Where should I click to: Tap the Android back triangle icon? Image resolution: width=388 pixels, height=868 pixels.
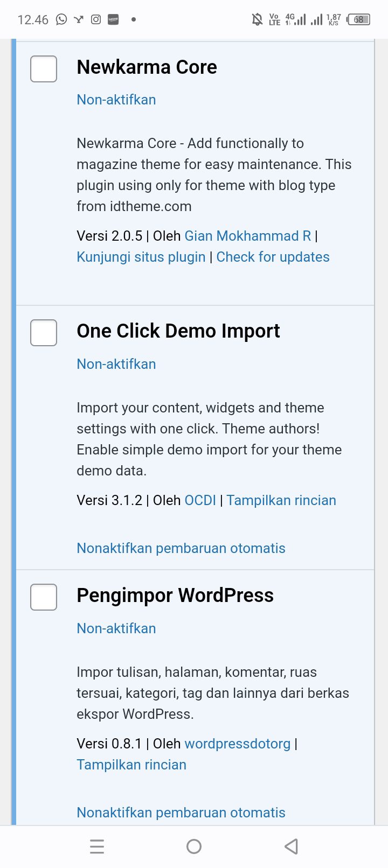(x=291, y=846)
